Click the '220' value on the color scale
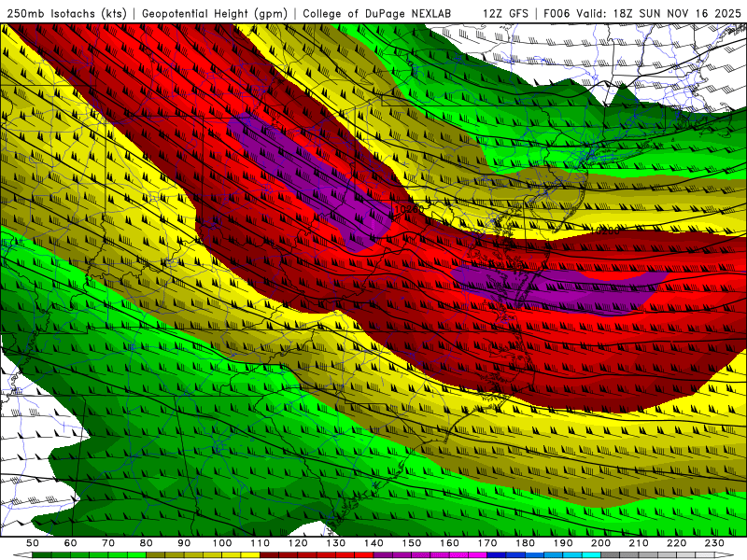 (676, 543)
